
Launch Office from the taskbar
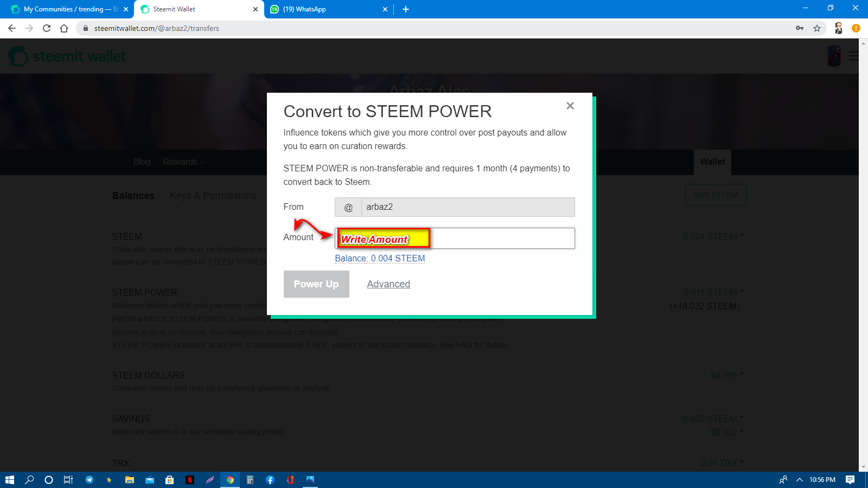coord(290,480)
